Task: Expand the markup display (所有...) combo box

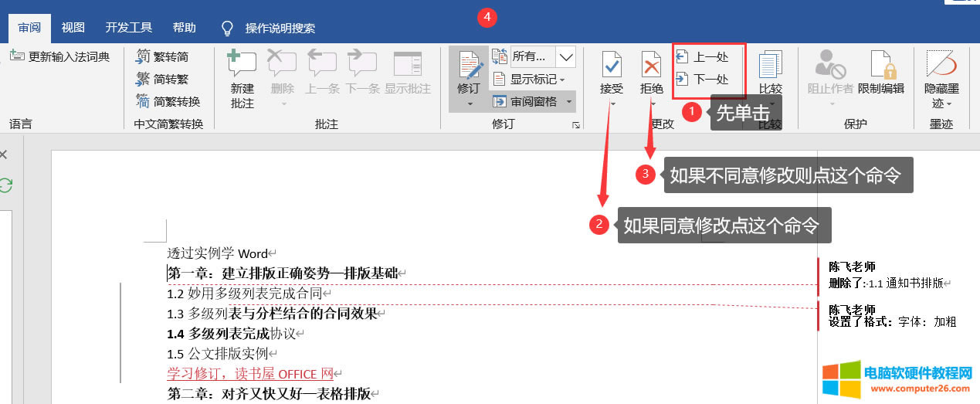Action: click(x=566, y=56)
